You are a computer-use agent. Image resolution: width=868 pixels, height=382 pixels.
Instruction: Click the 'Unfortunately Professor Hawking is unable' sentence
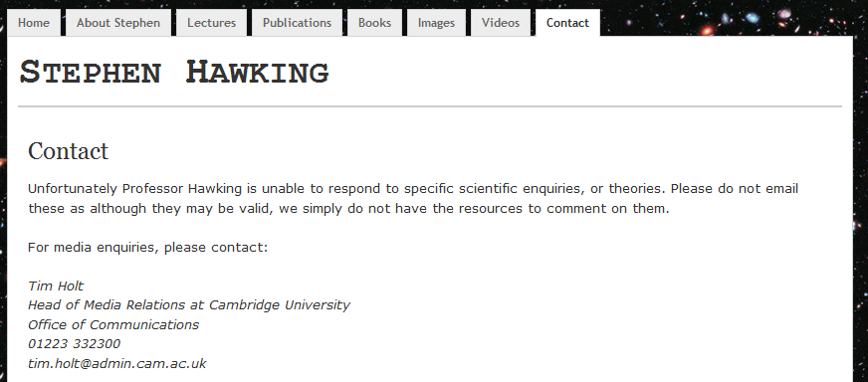413,189
